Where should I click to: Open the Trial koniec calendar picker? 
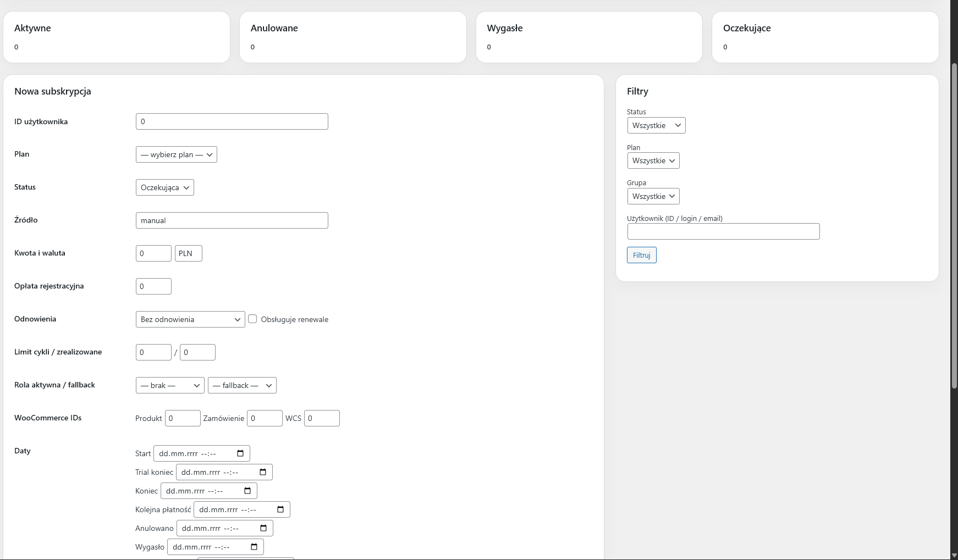pos(263,472)
